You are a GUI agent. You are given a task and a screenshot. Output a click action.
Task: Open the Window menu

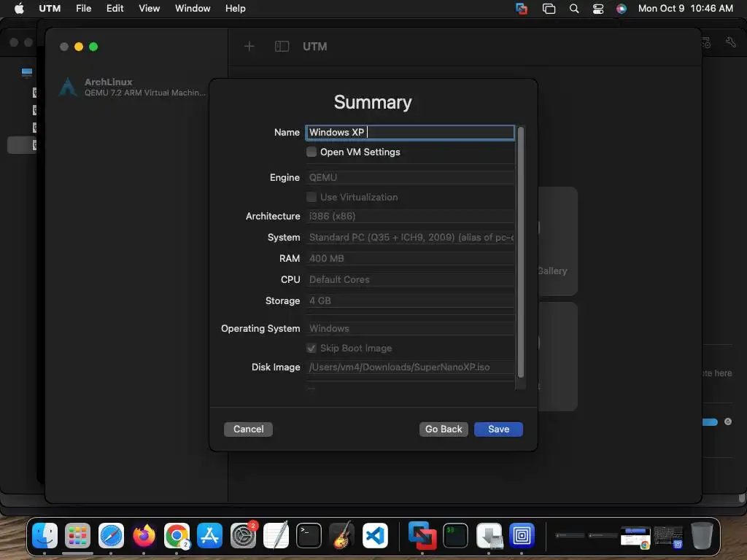coord(193,9)
